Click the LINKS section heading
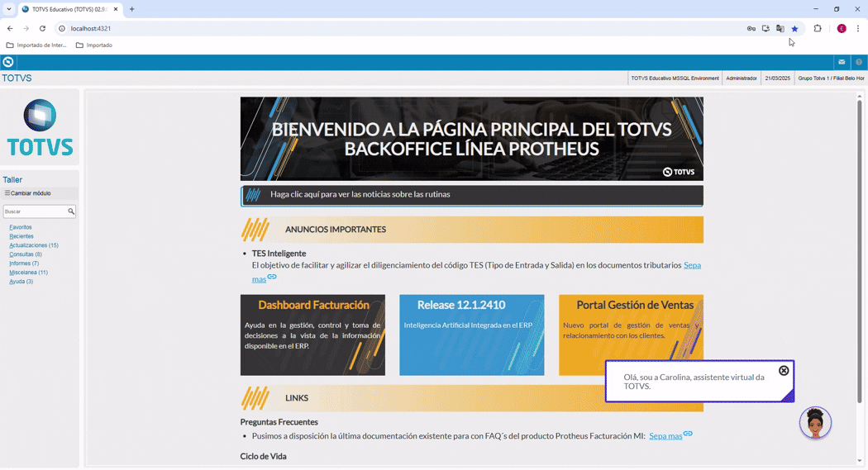This screenshot has width=868, height=470. pos(297,398)
